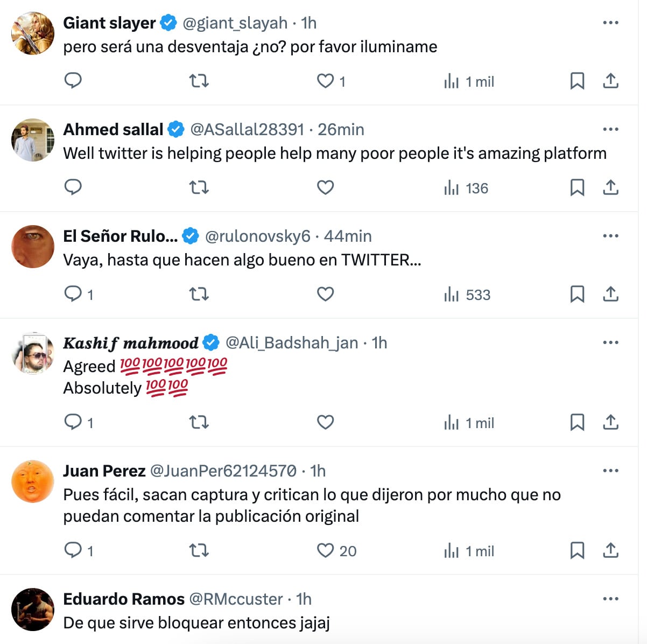Screen dimensions: 647x644
Task: Go to the @ASallal28391 profile handle
Action: point(247,129)
